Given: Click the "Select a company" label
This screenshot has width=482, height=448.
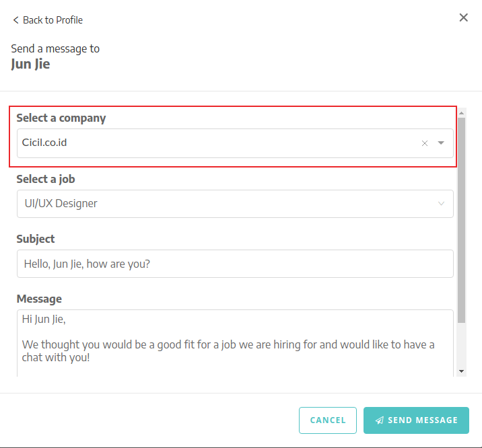Looking at the screenshot, I should tap(61, 118).
